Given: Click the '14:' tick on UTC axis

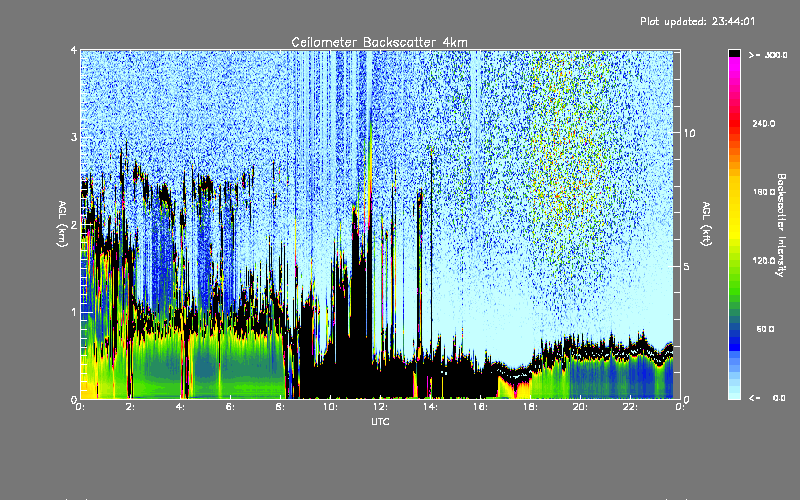Looking at the screenshot, I should click(430, 407).
